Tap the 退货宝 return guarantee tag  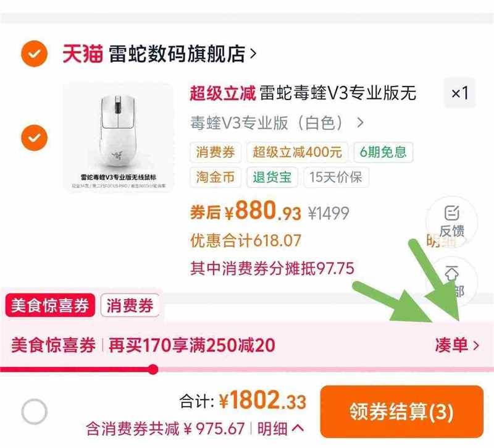[x=272, y=177]
